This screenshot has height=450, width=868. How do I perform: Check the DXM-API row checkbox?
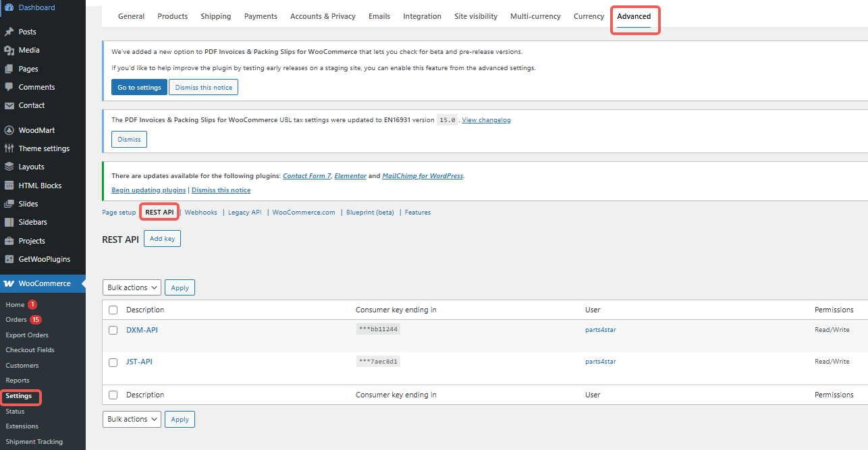[113, 330]
